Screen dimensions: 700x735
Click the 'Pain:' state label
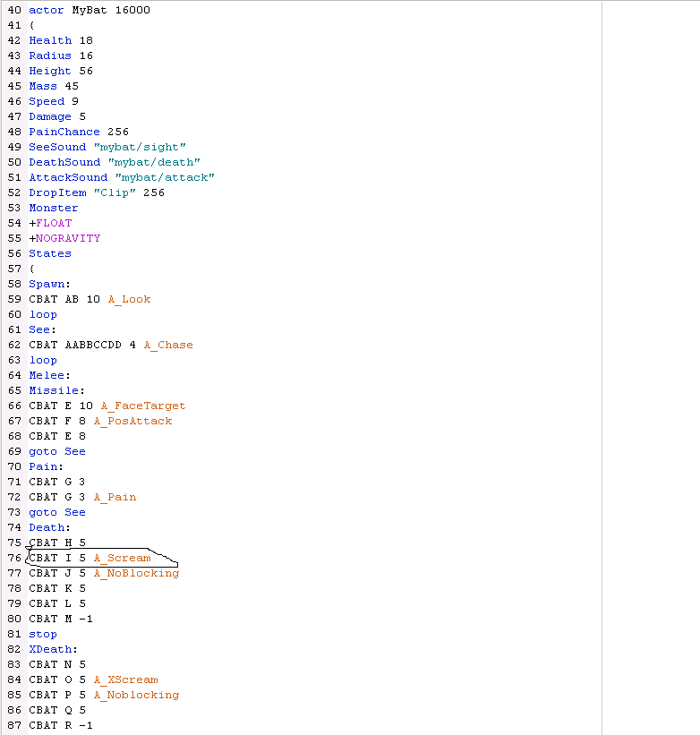click(46, 467)
